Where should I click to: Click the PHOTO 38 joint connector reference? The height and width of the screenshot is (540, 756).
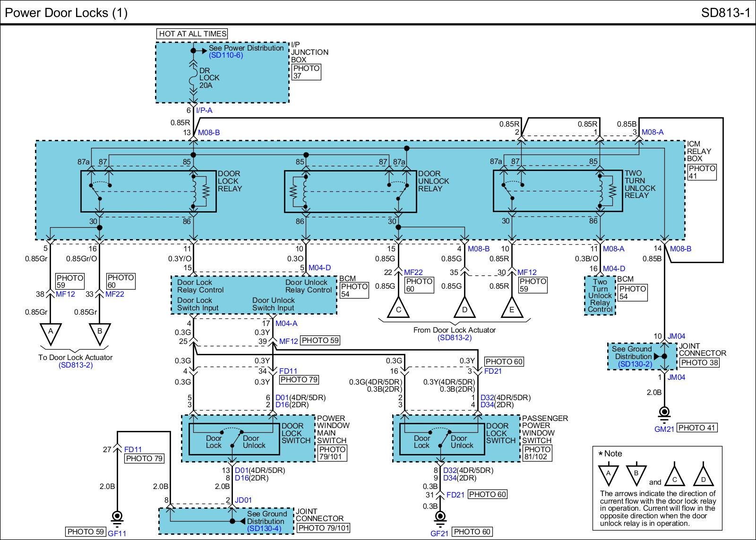pos(700,363)
